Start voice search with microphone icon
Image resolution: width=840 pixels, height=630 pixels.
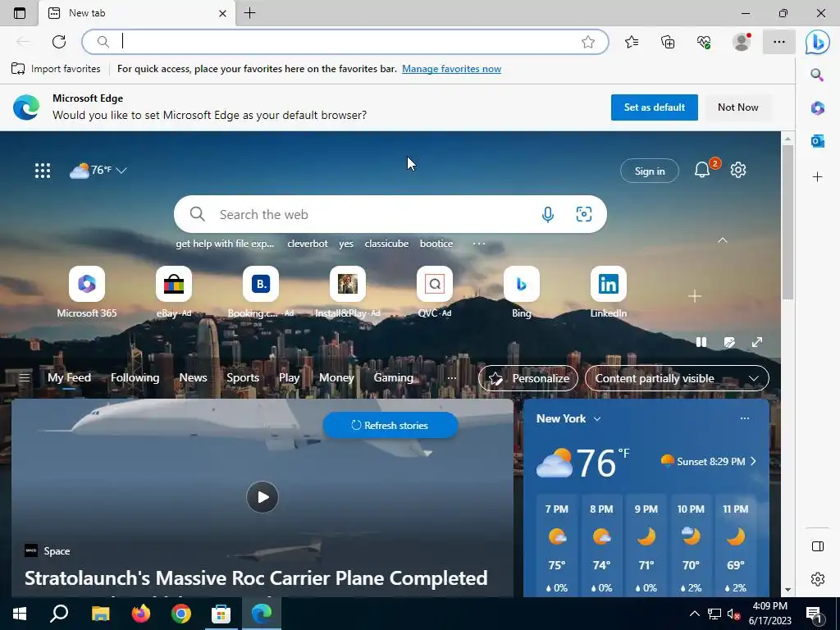(547, 214)
